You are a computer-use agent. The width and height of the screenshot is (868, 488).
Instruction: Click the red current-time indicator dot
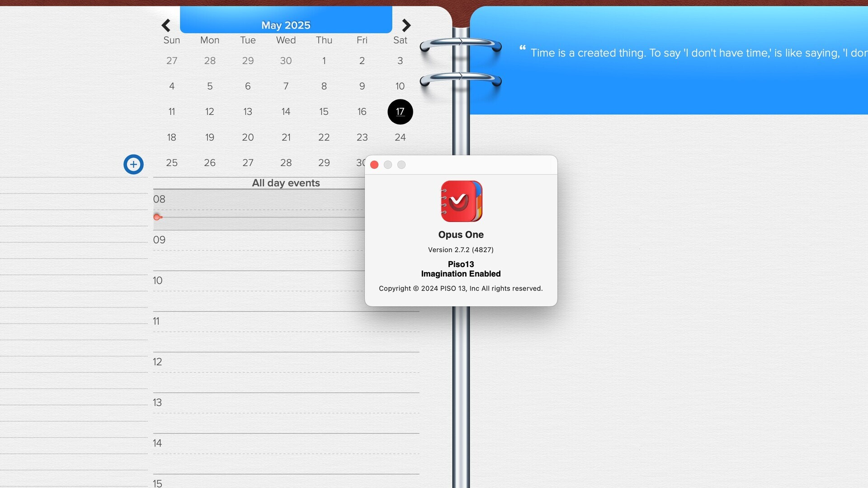[157, 217]
